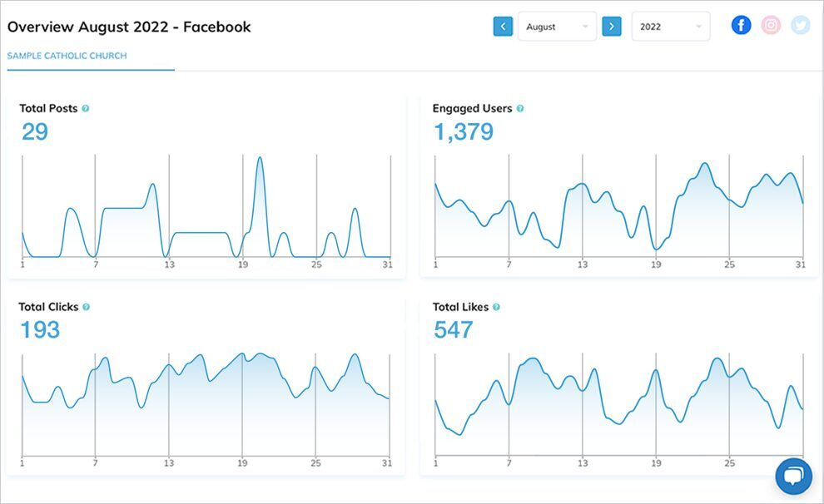Click the 1,379 Engaged Users count
This screenshot has width=824, height=504.
click(464, 131)
